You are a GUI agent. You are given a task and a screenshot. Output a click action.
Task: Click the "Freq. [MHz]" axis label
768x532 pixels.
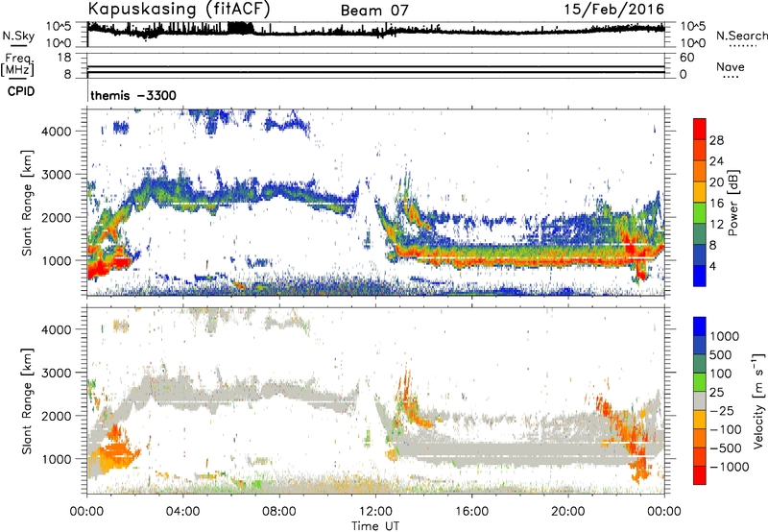(x=17, y=65)
